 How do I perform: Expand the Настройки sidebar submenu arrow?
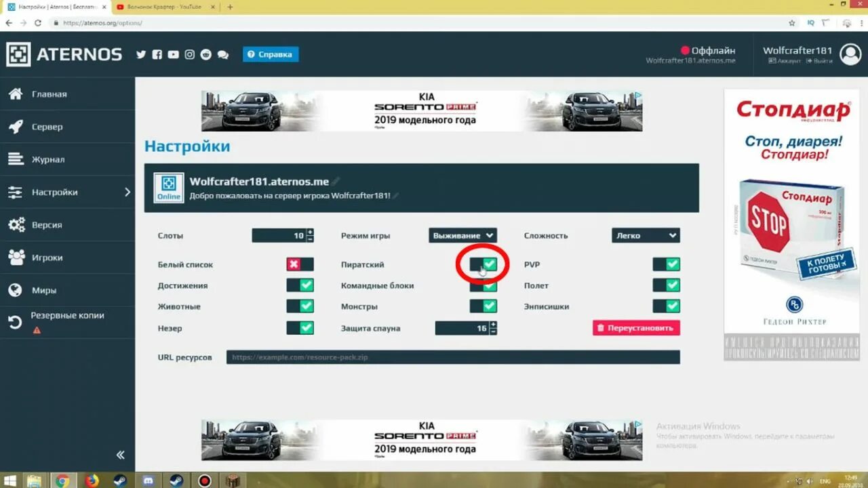127,192
